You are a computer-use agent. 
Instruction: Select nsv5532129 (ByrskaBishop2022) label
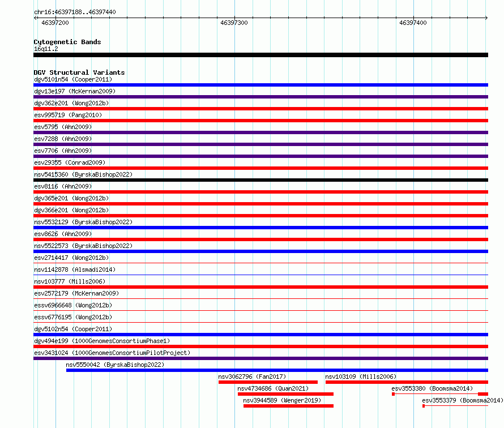(83, 222)
